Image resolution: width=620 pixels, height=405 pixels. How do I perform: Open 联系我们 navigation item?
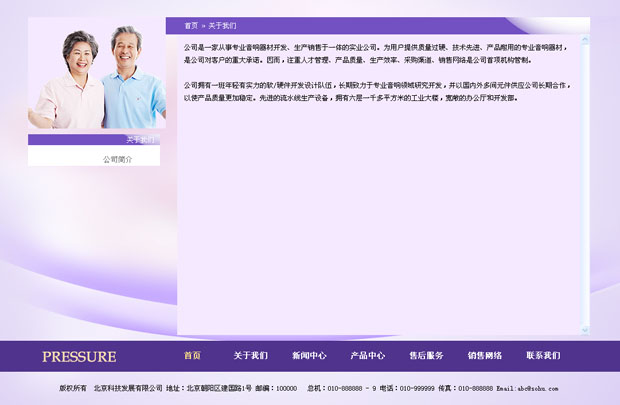[x=543, y=356]
